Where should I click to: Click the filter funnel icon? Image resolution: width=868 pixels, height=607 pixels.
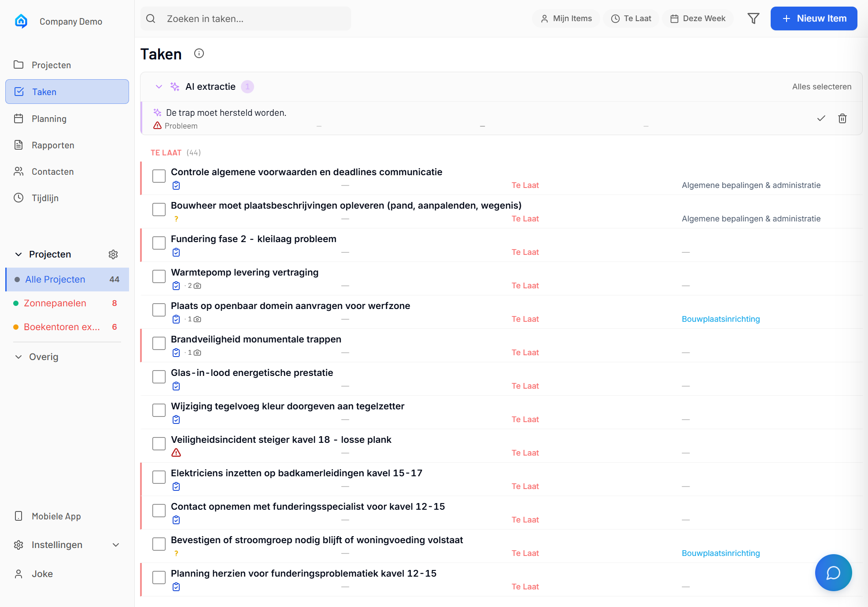[753, 18]
